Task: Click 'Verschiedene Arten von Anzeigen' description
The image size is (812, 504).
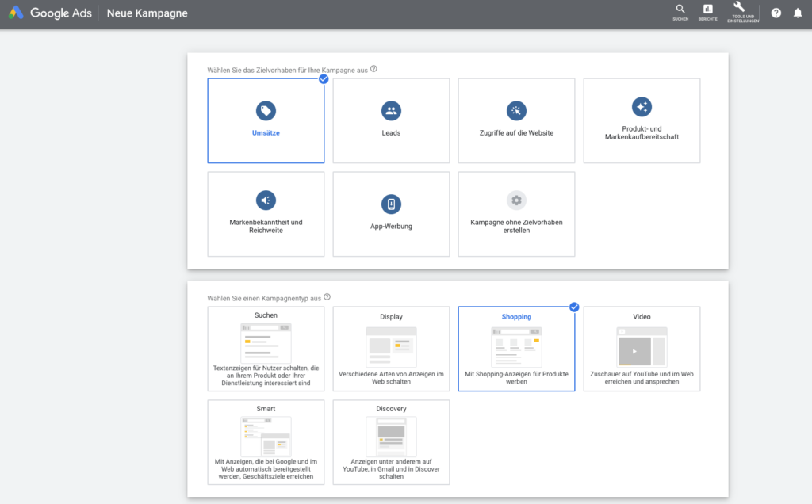Action: [391, 378]
